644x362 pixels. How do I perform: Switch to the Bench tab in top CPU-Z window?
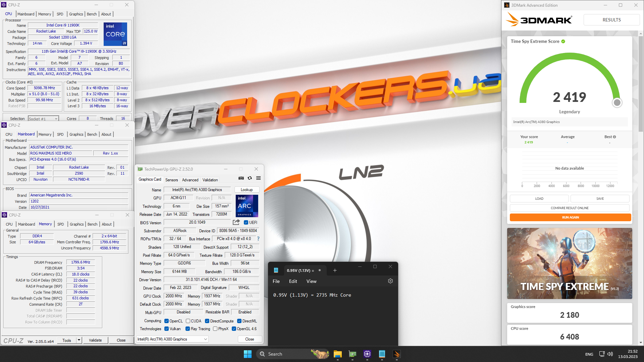(92, 14)
